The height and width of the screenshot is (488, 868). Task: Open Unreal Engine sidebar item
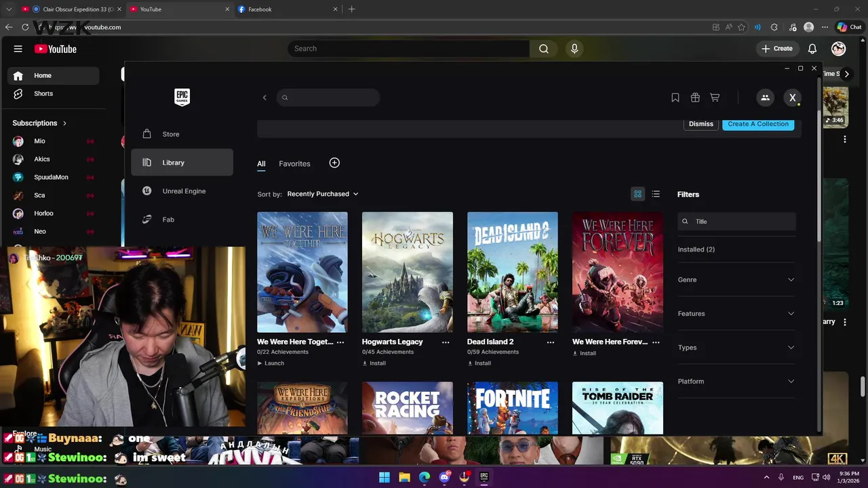click(x=182, y=191)
